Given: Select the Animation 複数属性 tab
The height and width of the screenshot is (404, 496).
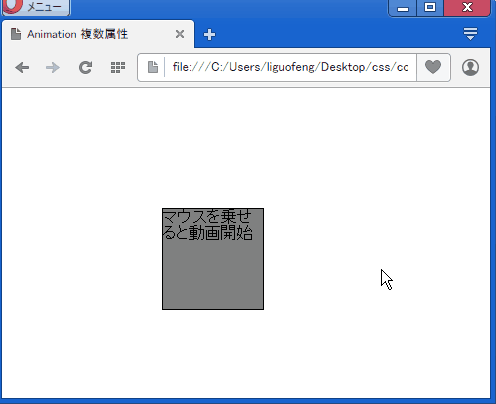Looking at the screenshot, I should [x=98, y=34].
